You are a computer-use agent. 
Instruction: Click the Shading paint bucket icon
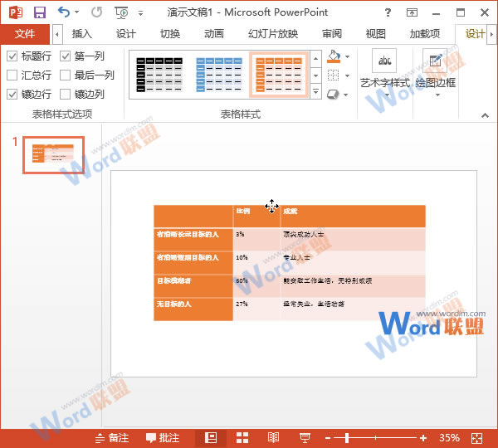(334, 56)
